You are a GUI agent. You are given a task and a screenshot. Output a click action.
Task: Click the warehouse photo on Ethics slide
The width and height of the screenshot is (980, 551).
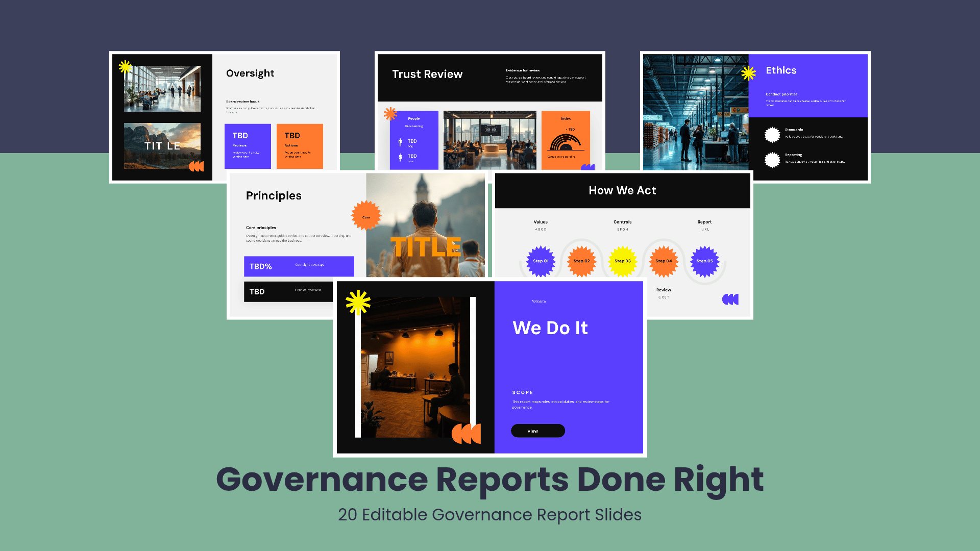(x=696, y=112)
